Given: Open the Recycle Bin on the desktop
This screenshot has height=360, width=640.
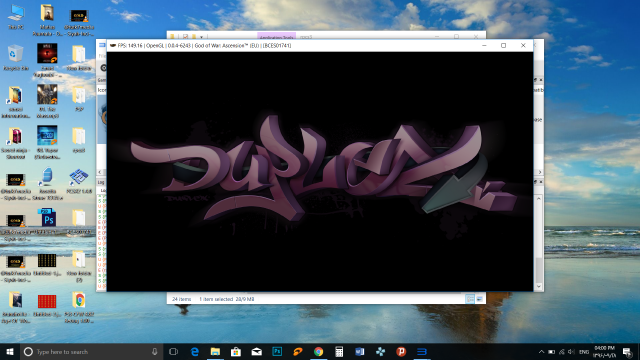Looking at the screenshot, I should tap(16, 58).
